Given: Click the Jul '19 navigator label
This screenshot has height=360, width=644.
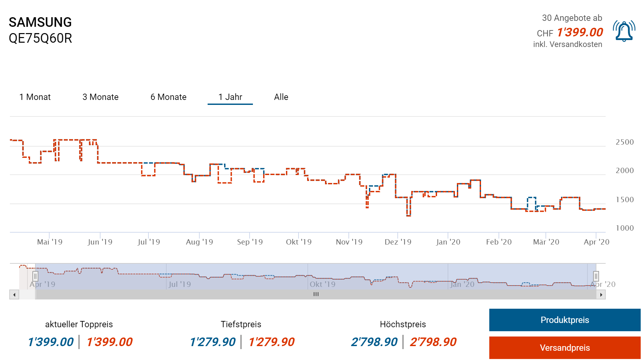Looking at the screenshot, I should tap(180, 284).
